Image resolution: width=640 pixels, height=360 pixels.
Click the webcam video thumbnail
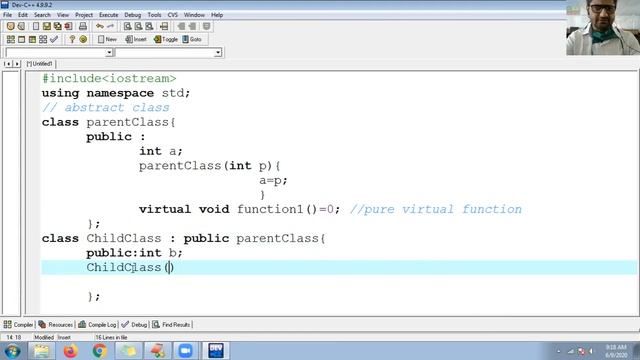point(603,27)
